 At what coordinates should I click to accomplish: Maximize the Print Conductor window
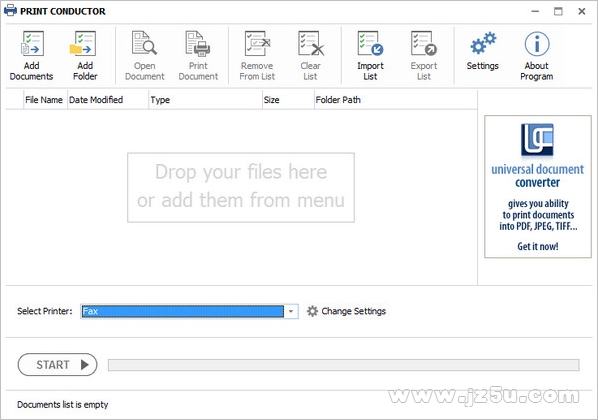click(x=558, y=11)
